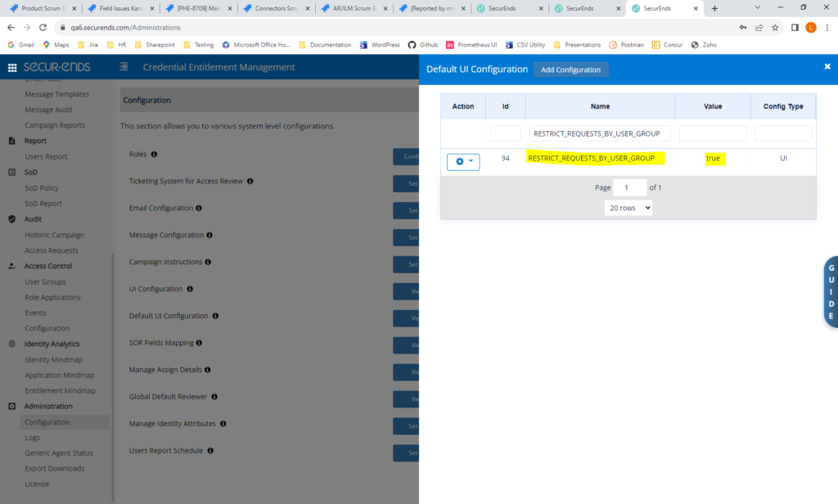The width and height of the screenshot is (838, 504).
Task: Click the Name filter input field
Action: click(x=600, y=133)
